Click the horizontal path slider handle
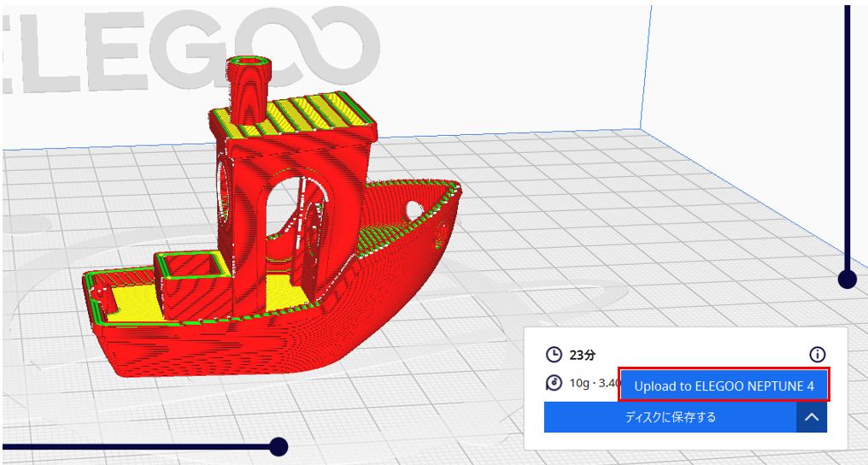Image resolution: width=868 pixels, height=465 pixels. pos(279,446)
